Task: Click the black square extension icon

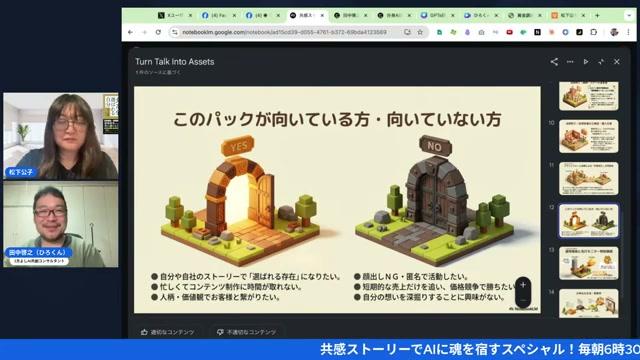Action: (x=579, y=32)
